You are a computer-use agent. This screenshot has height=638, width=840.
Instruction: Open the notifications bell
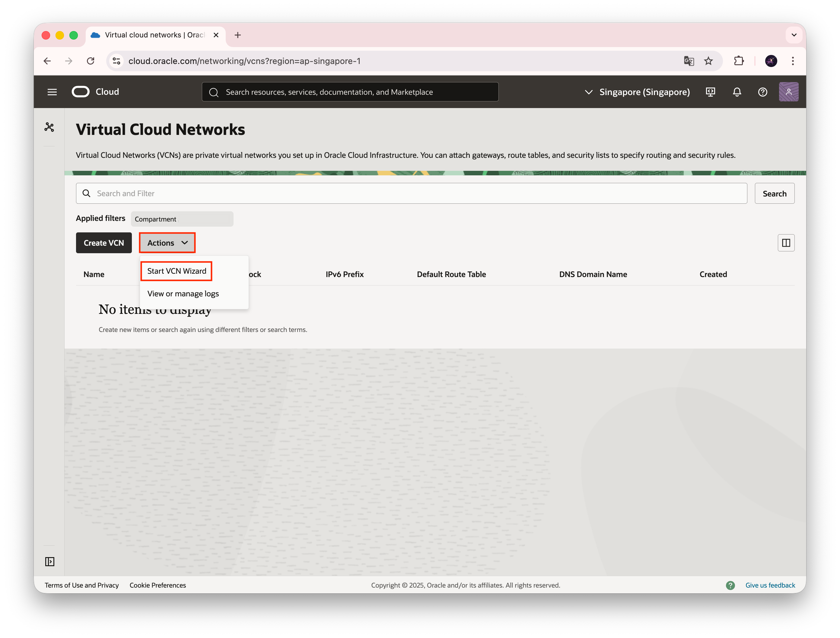737,92
